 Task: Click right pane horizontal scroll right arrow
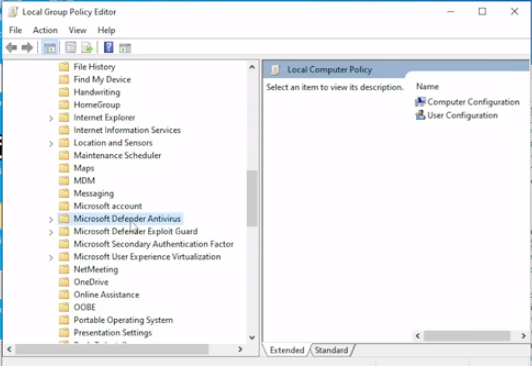(524, 336)
